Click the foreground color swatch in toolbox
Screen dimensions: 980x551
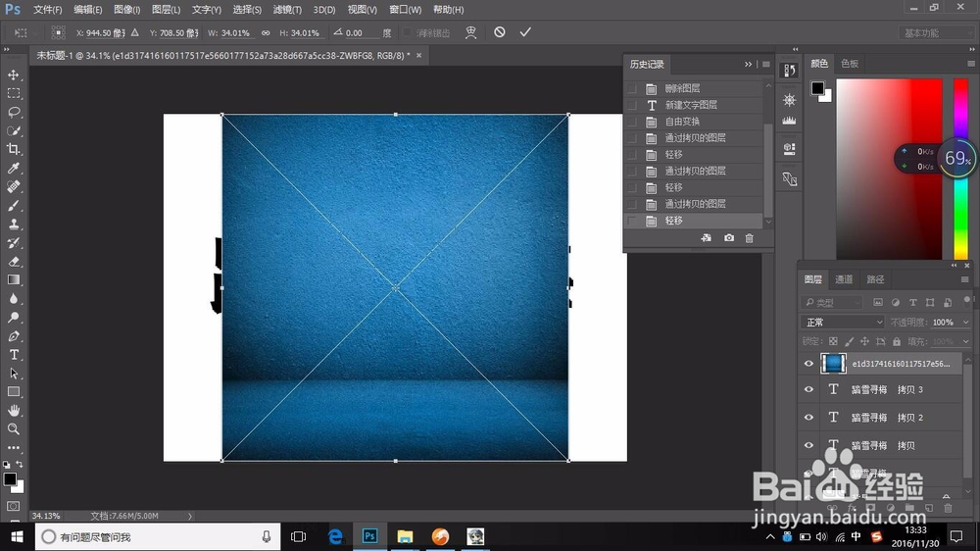(x=10, y=479)
